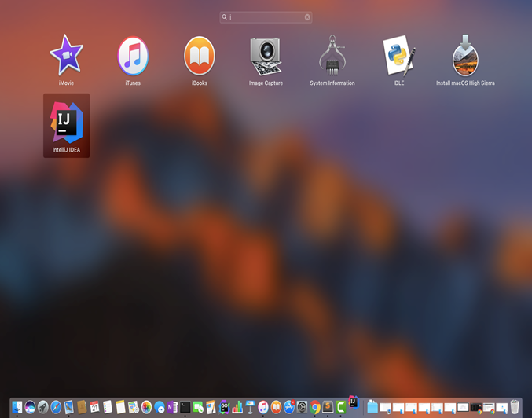The height and width of the screenshot is (418, 532).
Task: Open the blue Downloads folder in Dock
Action: 372,406
